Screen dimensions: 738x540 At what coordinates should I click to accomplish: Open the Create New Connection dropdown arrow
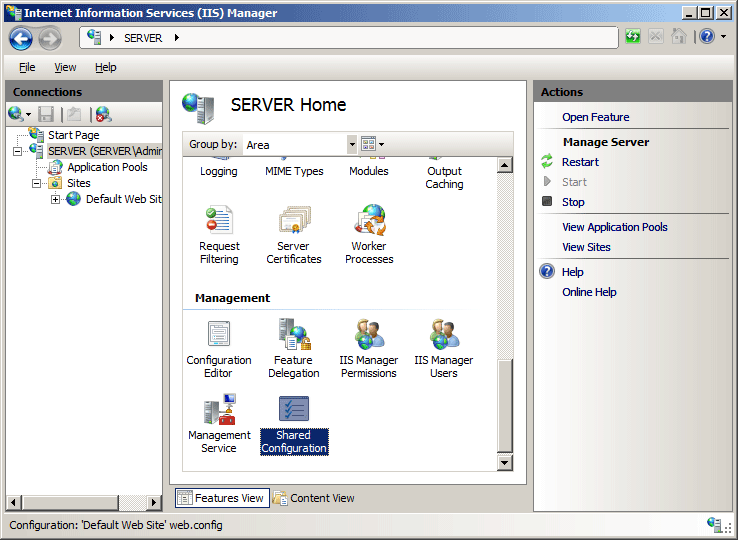28,114
